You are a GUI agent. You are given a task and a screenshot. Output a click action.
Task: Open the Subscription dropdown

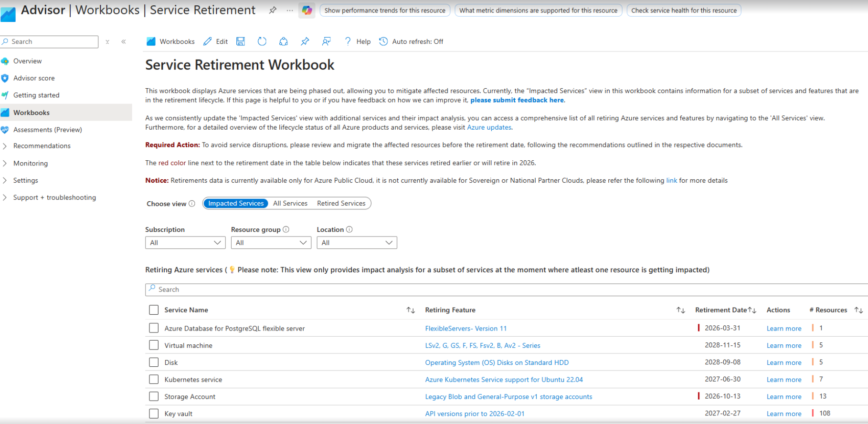point(185,243)
